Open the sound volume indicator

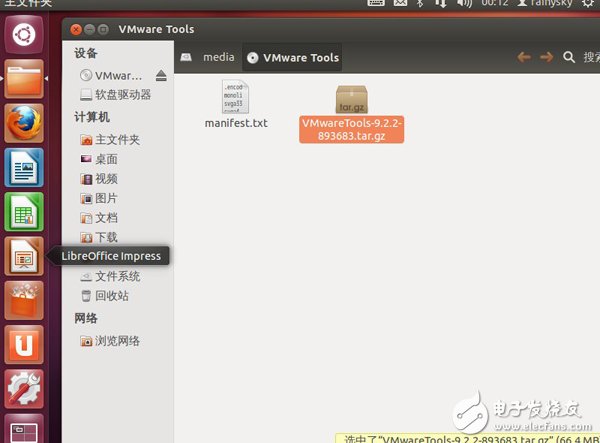coord(464,3)
